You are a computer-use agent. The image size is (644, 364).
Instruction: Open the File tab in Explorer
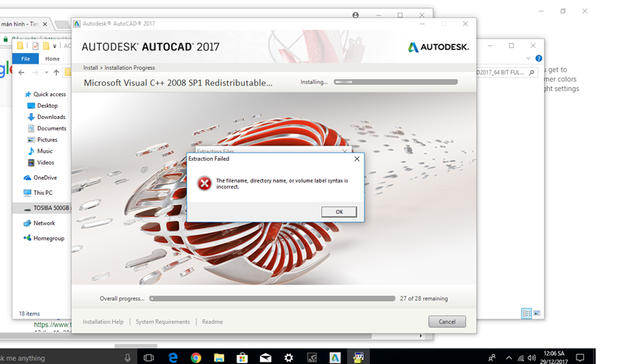(x=26, y=58)
